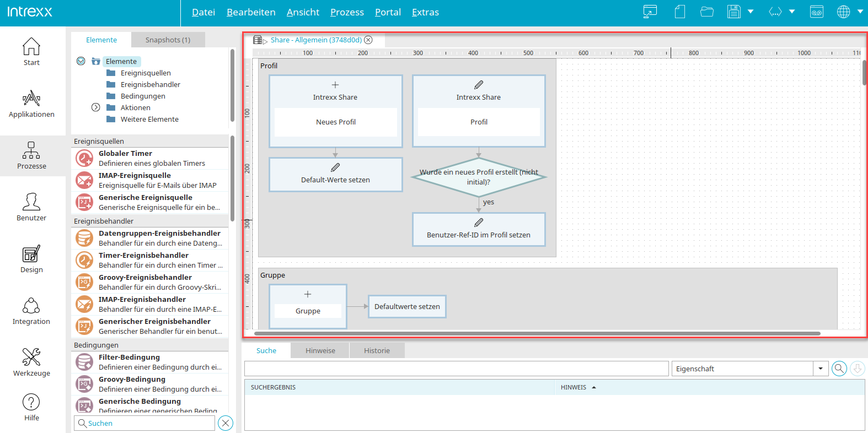Open the Extras menu
This screenshot has height=433, width=868.
[x=425, y=12]
